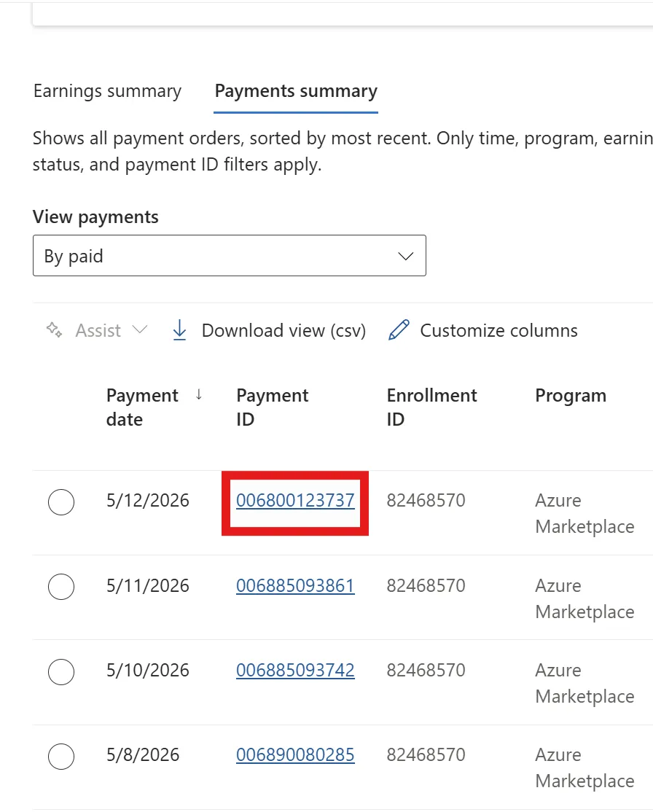The width and height of the screenshot is (653, 812).
Task: Sort by the Payment date column header
Action: 142,407
